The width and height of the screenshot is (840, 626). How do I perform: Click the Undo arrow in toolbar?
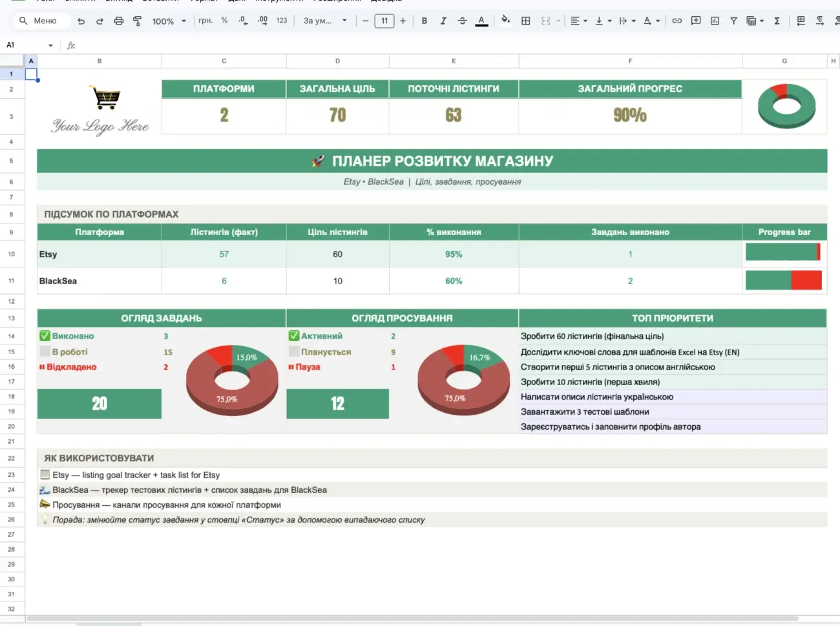(x=81, y=21)
